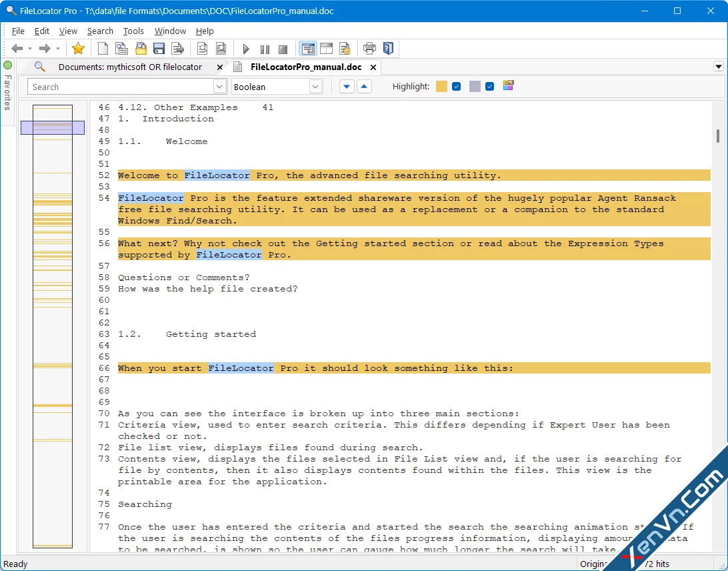This screenshot has height=571, width=728.
Task: Click the Favorites star icon
Action: coord(78,48)
